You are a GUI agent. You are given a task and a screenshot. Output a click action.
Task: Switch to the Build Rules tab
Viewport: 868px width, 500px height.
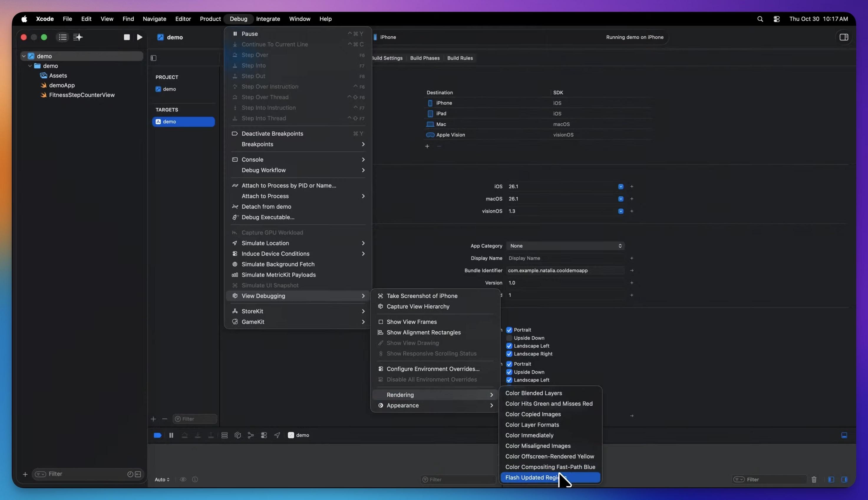pyautogui.click(x=460, y=58)
